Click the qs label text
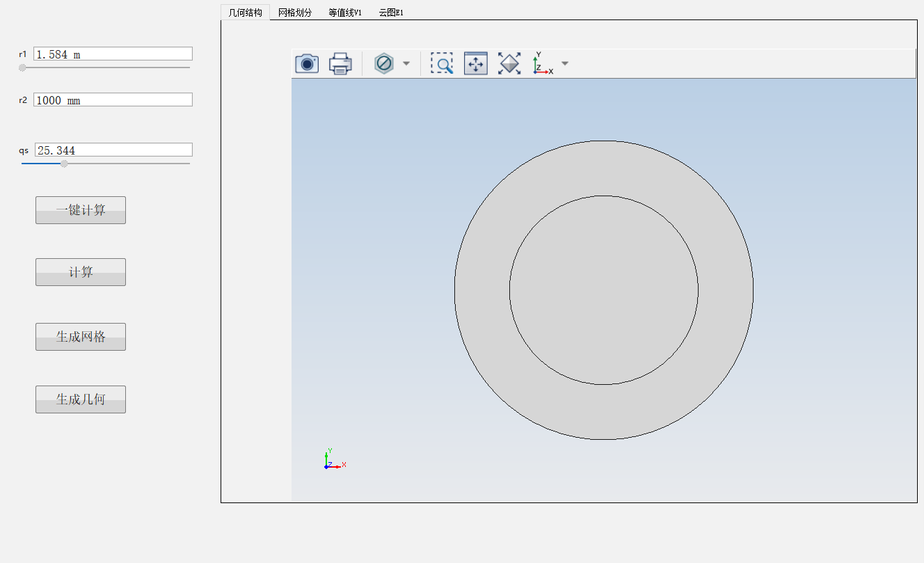Screen dimensions: 924x563 [24, 150]
